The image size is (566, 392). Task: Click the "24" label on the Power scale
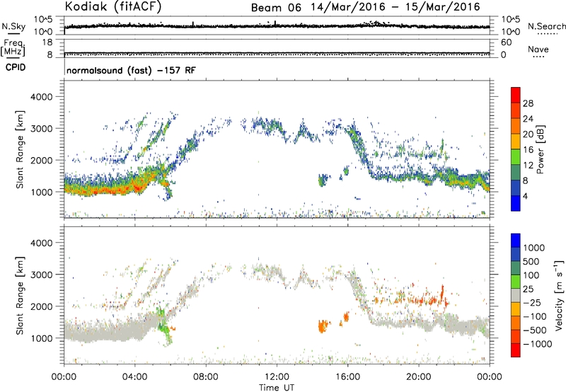[528, 119]
